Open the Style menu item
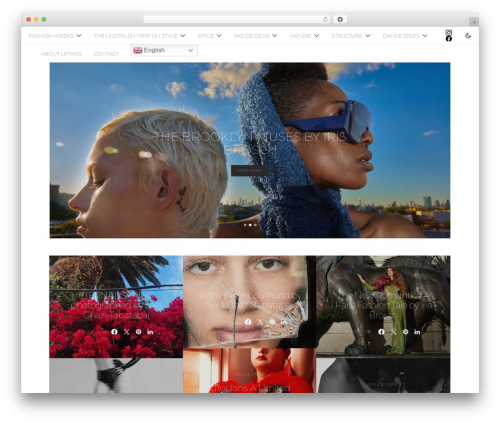500x423 pixels. (205, 36)
